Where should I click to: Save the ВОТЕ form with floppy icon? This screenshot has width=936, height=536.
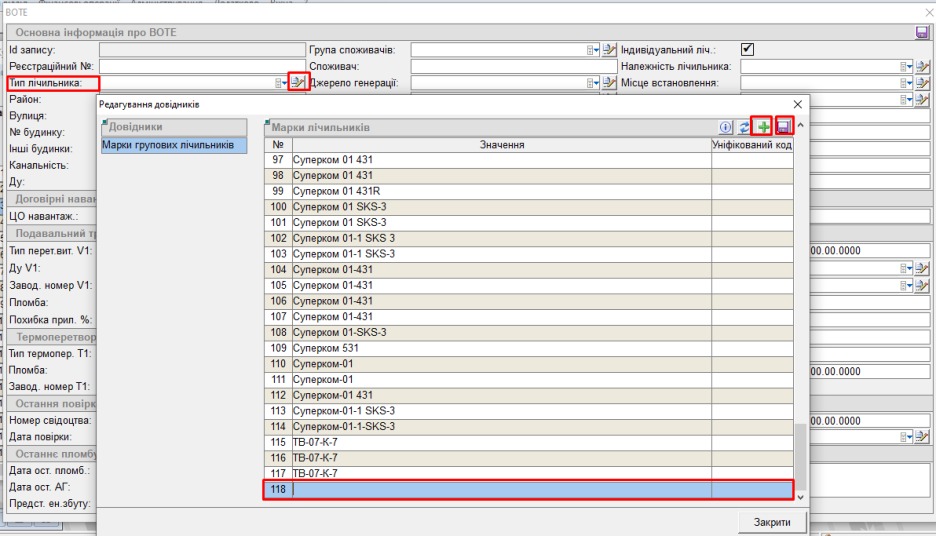tap(922, 33)
